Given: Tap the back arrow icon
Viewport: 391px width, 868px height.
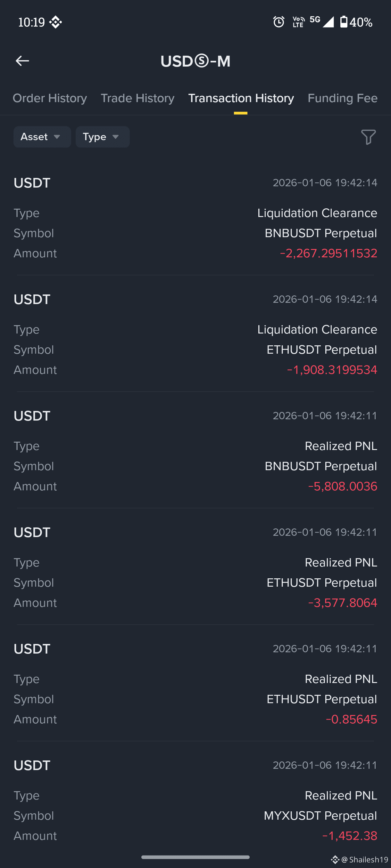Looking at the screenshot, I should (22, 61).
